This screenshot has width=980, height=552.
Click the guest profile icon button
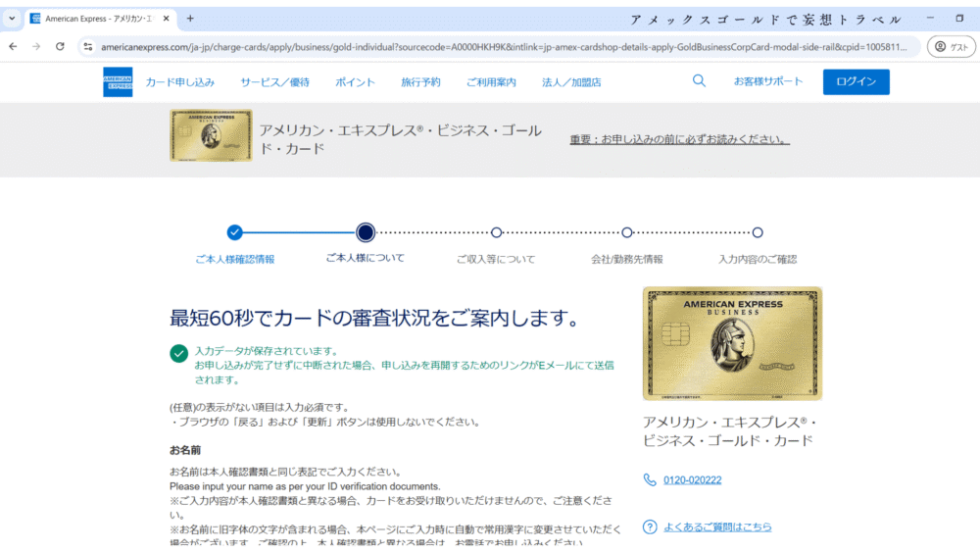[x=951, y=47]
